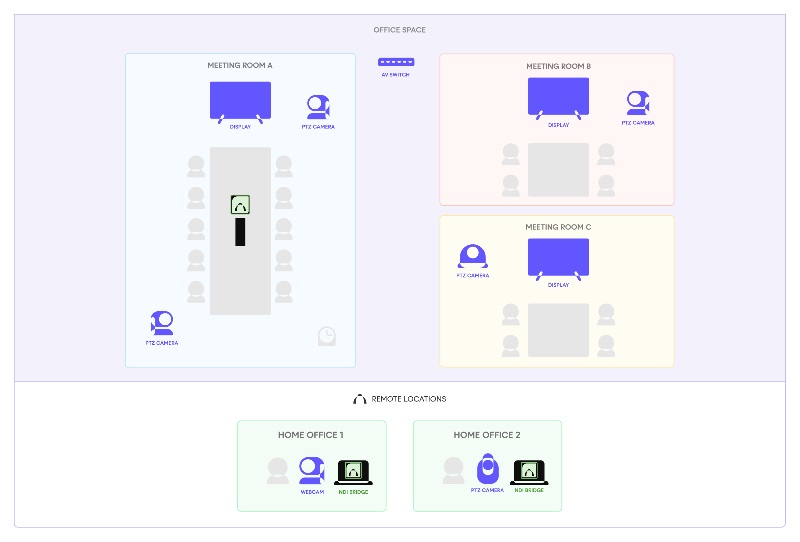Click the NDI Bridge laptop in Home Office 2
The image size is (800, 542).
point(529,472)
